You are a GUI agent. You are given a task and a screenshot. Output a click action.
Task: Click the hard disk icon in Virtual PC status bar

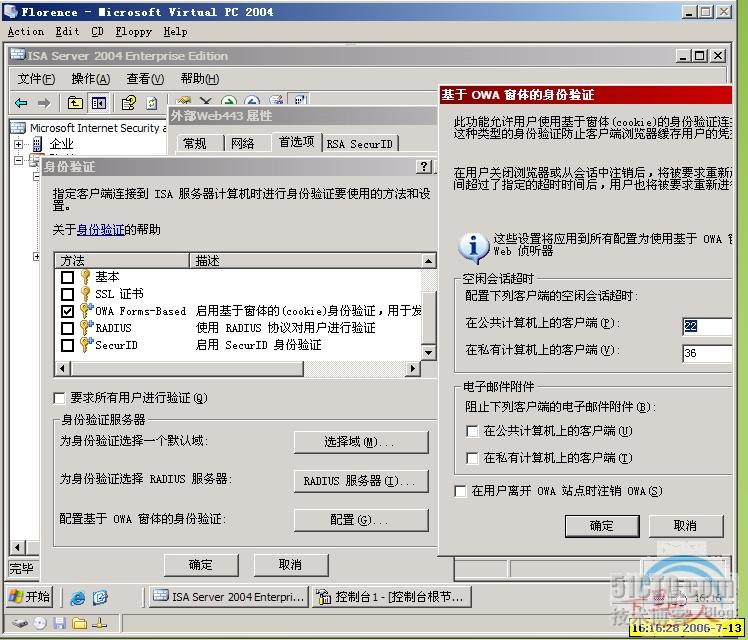click(20, 623)
